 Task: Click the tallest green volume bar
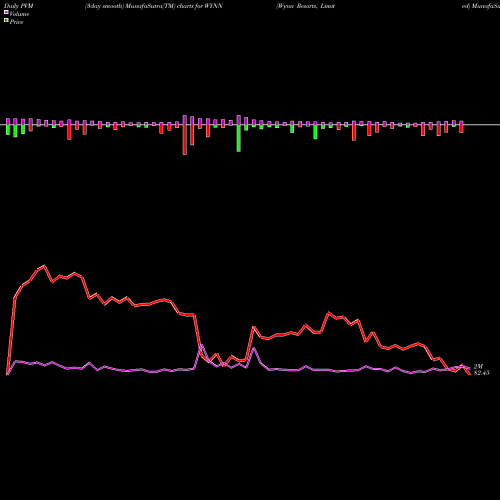pos(239,138)
